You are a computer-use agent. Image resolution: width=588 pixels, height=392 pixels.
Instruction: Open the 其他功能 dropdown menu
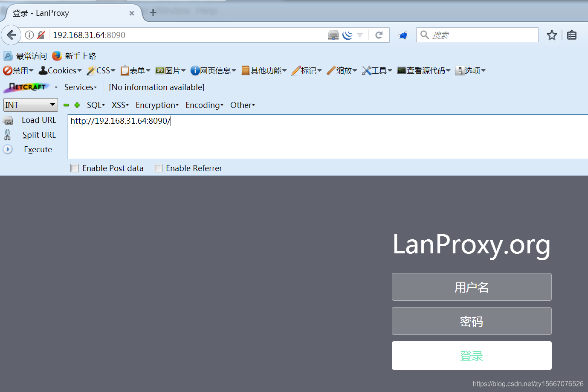pos(264,70)
